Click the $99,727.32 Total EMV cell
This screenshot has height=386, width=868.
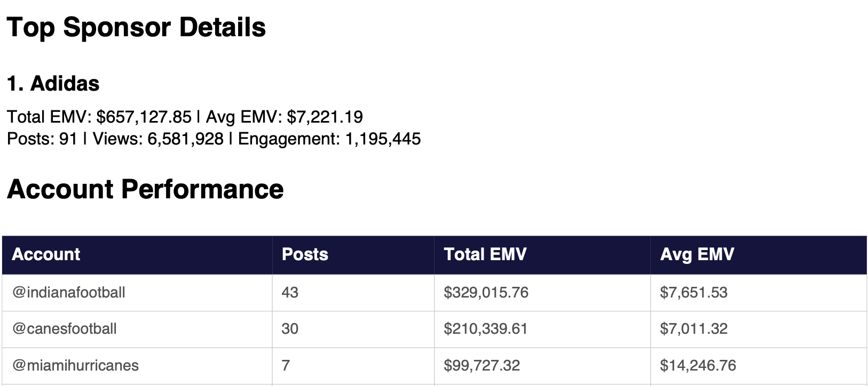482,365
